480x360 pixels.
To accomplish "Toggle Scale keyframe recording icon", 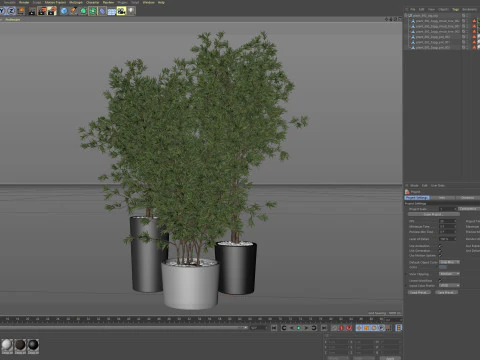I will click(367, 328).
